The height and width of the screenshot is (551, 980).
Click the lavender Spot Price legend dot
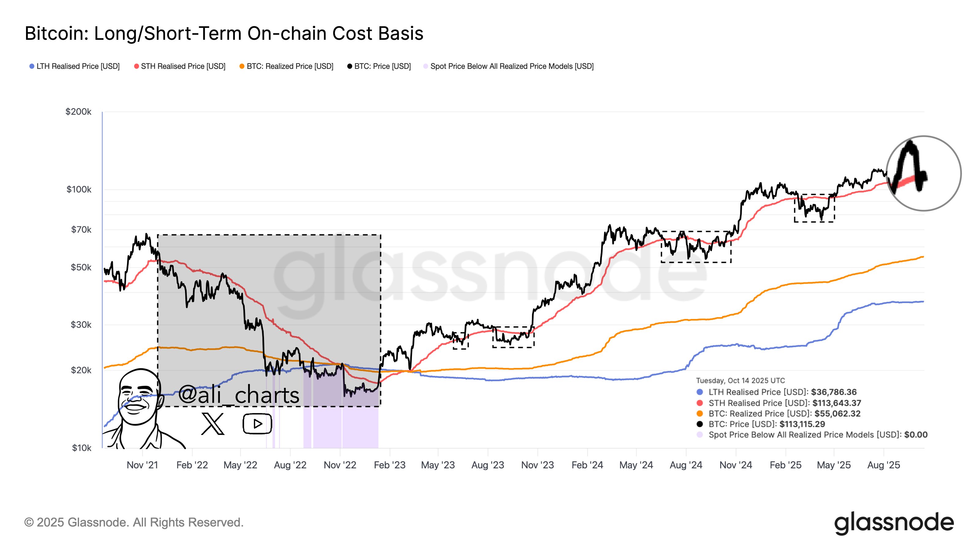coord(426,66)
